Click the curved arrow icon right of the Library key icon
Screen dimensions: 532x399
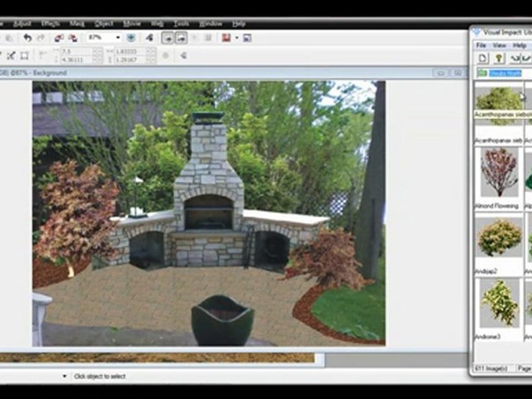click(x=515, y=58)
